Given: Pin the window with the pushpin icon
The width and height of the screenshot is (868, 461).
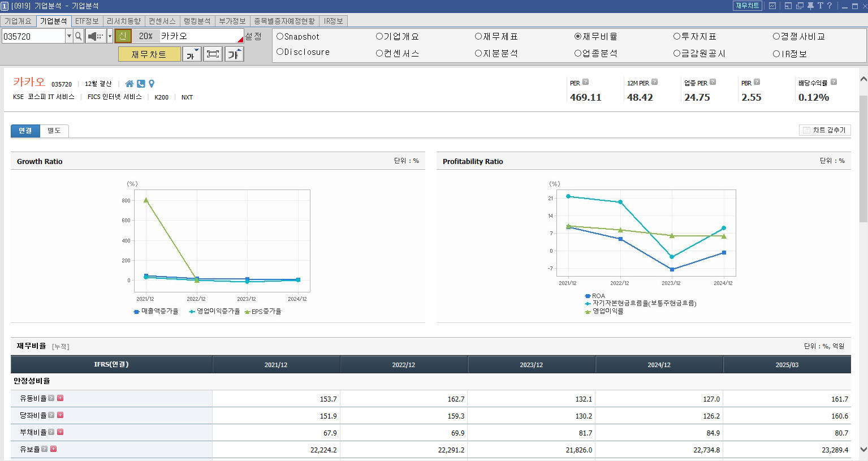Looking at the screenshot, I should click(810, 6).
